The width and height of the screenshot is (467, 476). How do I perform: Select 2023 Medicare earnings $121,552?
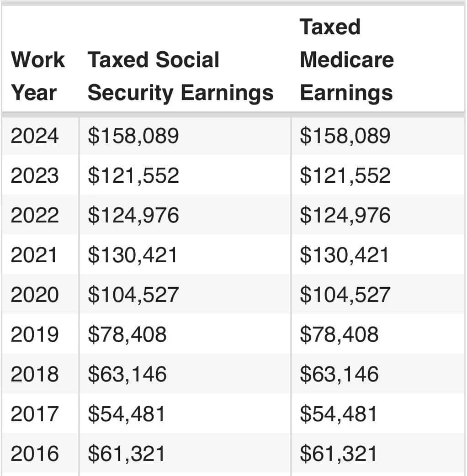tap(345, 176)
